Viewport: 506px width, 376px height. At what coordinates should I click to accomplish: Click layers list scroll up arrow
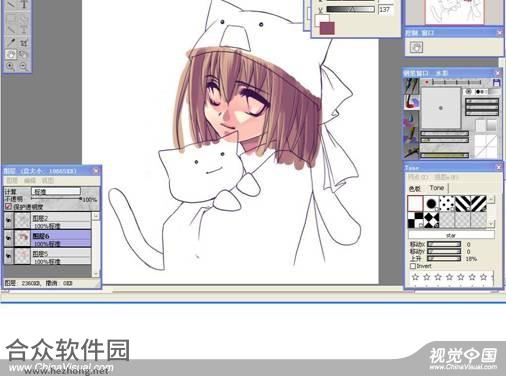(96, 216)
